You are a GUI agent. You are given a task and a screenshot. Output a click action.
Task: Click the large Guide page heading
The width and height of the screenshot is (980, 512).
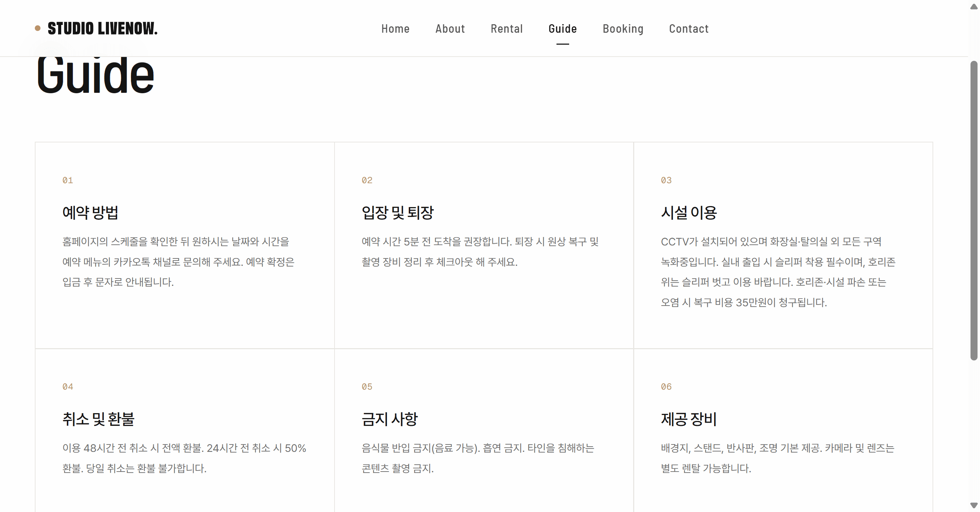pyautogui.click(x=95, y=75)
